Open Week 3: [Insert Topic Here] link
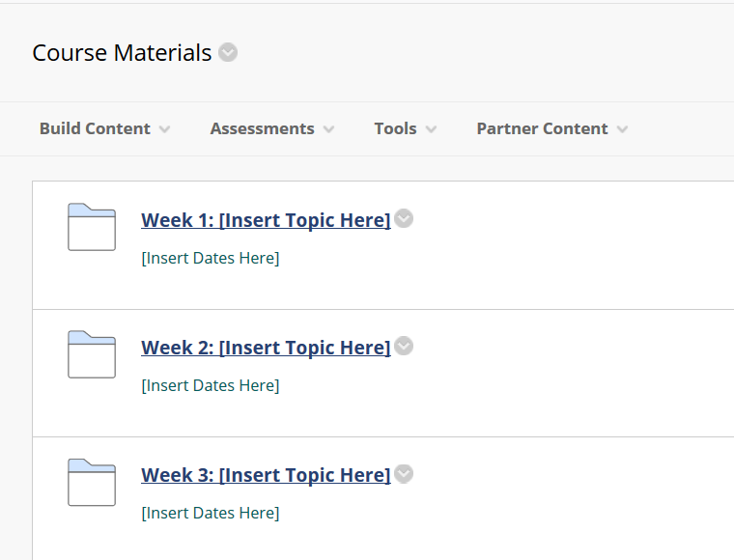Screen dimensions: 734x560 (x=266, y=475)
